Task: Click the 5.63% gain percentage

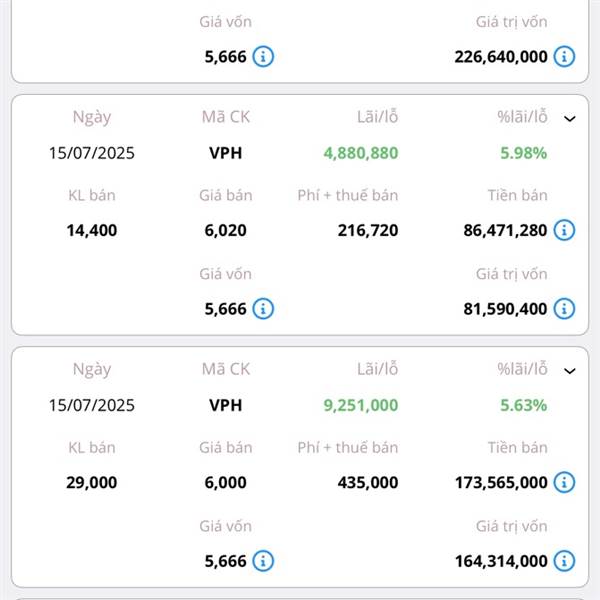Action: coord(523,405)
